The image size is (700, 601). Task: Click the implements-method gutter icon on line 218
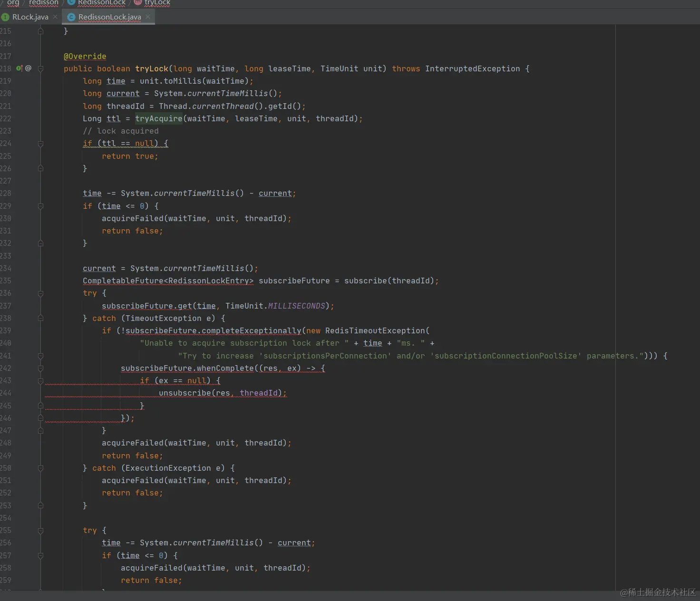click(19, 68)
